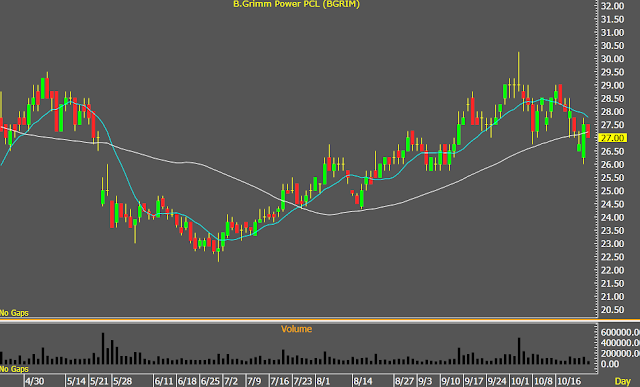Select the 9/17 date marker

pos(473,381)
